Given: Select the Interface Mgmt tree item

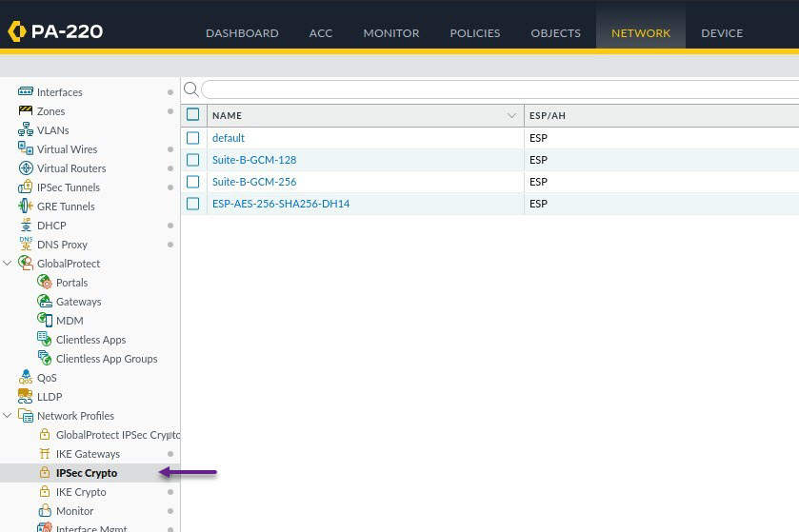Looking at the screenshot, I should point(91,528).
